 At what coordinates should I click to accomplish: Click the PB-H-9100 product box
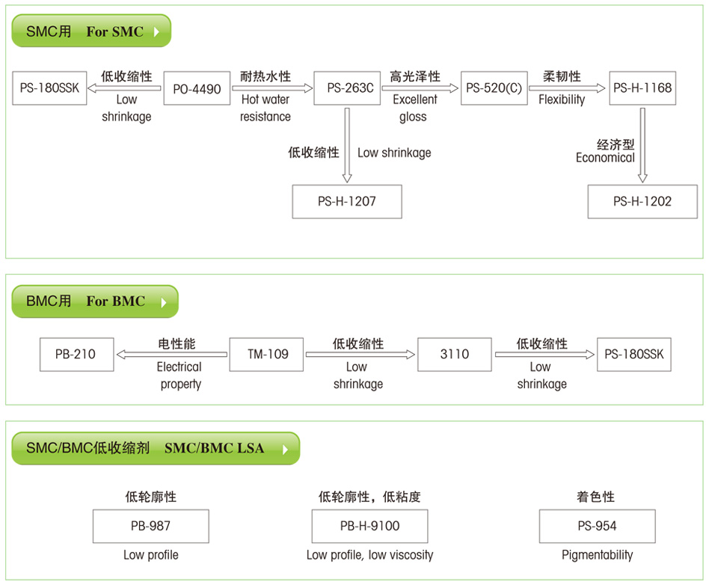coord(369,526)
